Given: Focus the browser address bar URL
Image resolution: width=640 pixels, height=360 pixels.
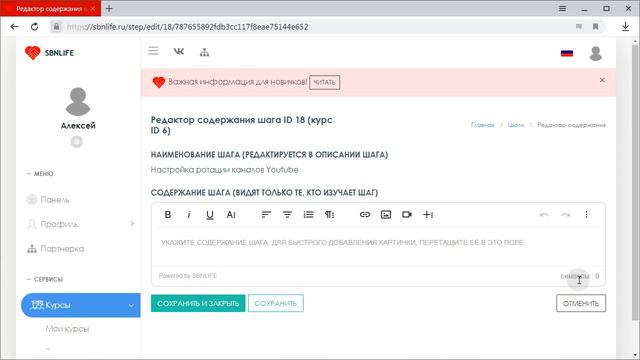Looking at the screenshot, I should click(187, 27).
